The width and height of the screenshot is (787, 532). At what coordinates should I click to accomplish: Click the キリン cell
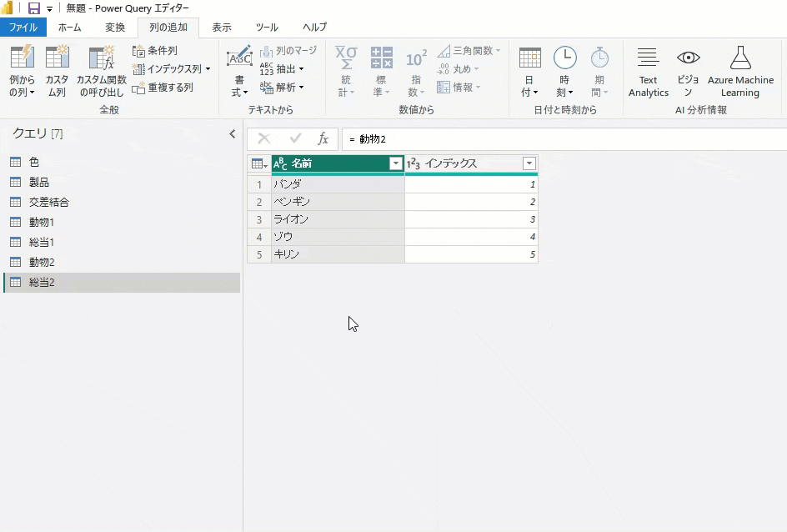point(338,254)
